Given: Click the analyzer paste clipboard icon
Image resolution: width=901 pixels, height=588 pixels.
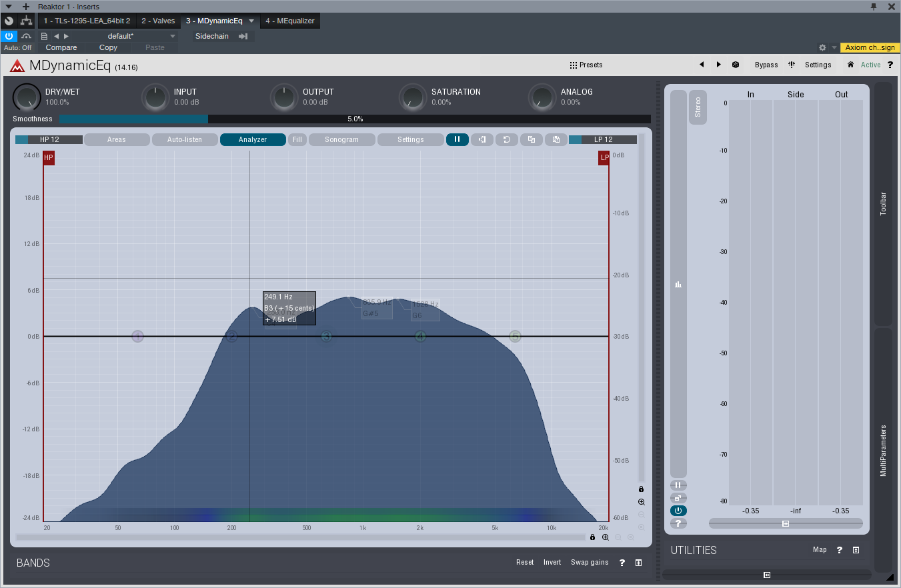Looking at the screenshot, I should [x=556, y=139].
